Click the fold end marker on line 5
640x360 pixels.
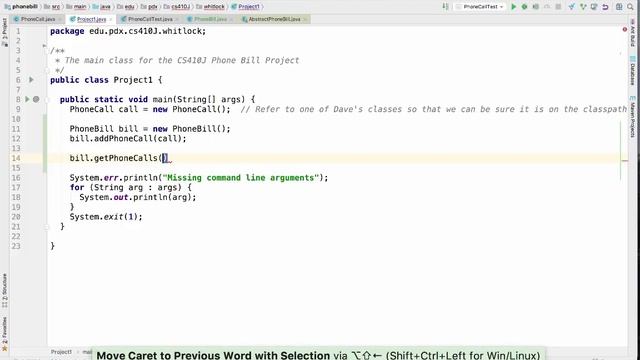pyautogui.click(x=47, y=70)
